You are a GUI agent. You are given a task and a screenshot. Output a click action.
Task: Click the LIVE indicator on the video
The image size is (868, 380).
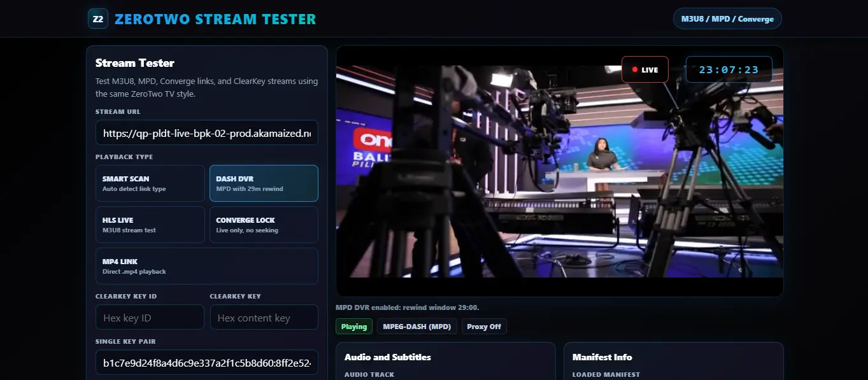645,69
